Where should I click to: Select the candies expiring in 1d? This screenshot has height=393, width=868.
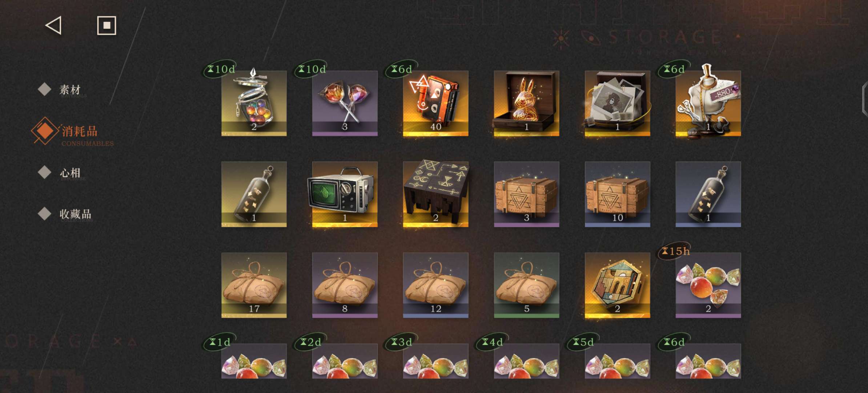point(254,361)
